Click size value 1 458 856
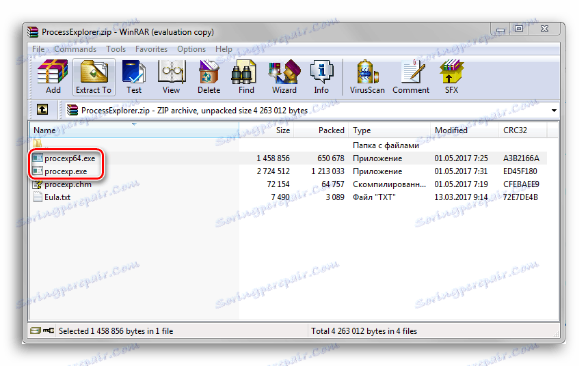 (x=273, y=158)
